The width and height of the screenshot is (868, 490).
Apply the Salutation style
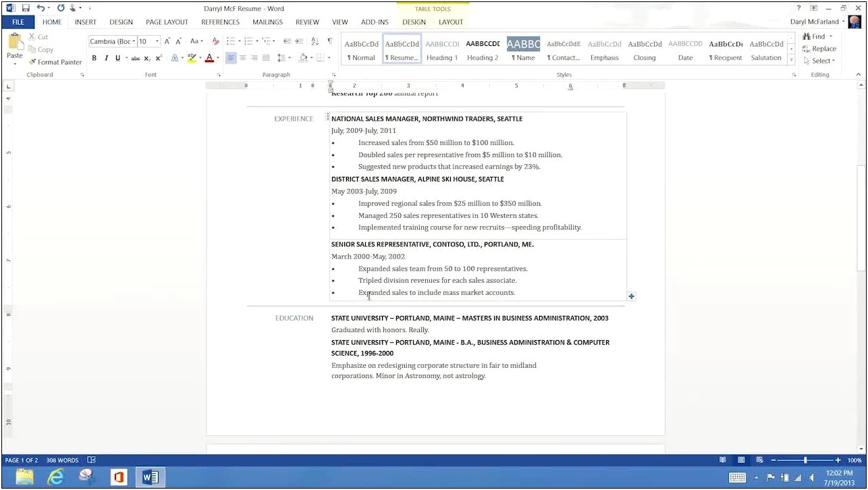(x=766, y=51)
